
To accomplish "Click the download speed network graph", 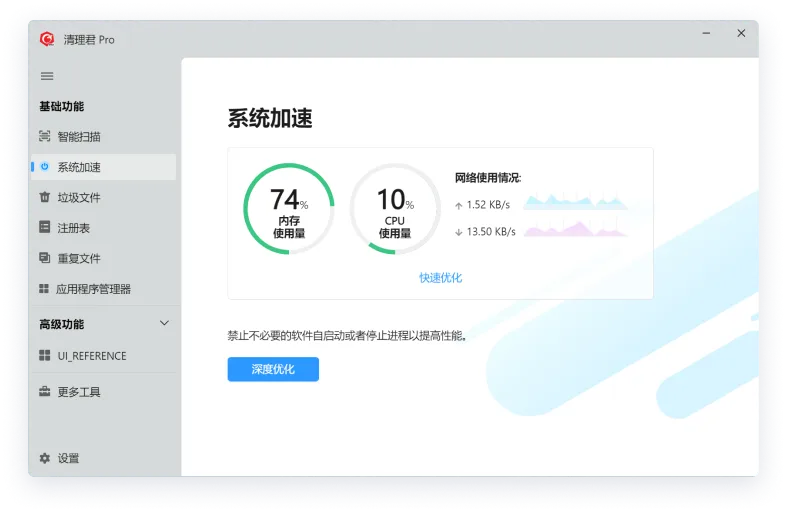I will pyautogui.click(x=576, y=231).
